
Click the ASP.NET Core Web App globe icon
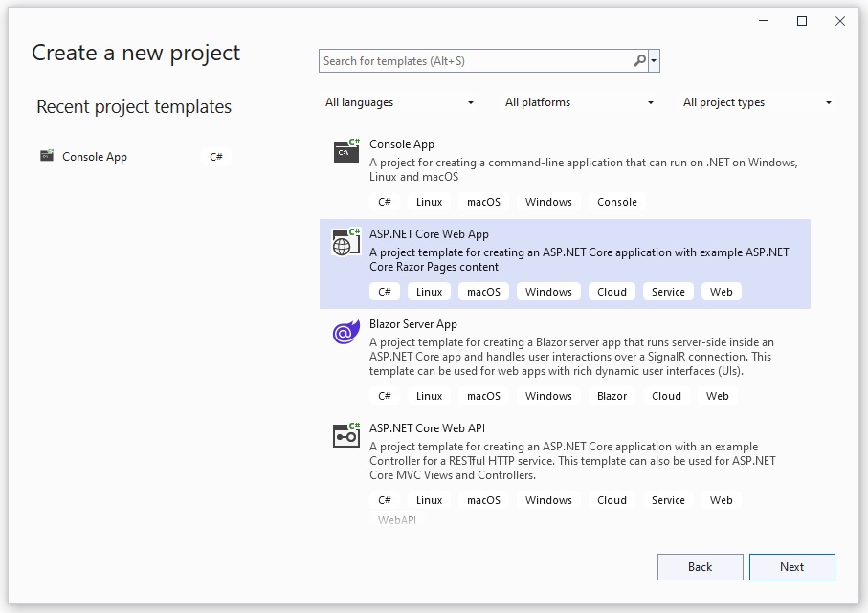pyautogui.click(x=345, y=242)
